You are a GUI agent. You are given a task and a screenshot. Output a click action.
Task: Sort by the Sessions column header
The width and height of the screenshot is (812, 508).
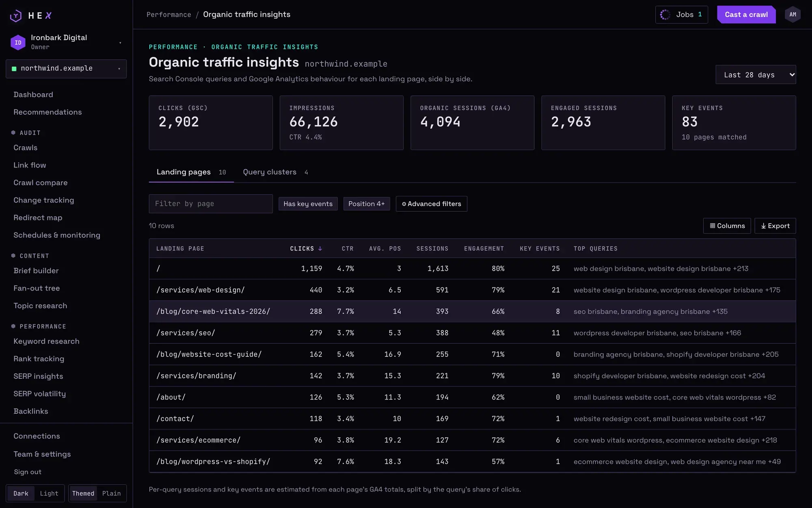[432, 248]
